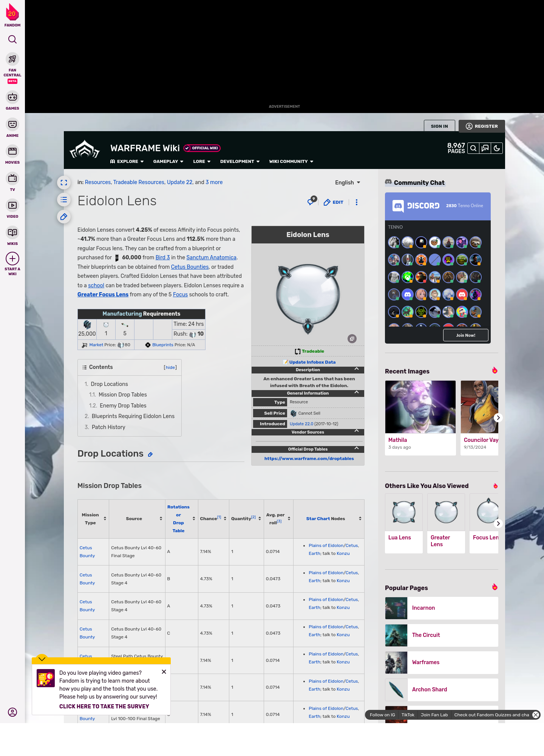
Task: Jump to Patch History in contents
Action: 108,427
